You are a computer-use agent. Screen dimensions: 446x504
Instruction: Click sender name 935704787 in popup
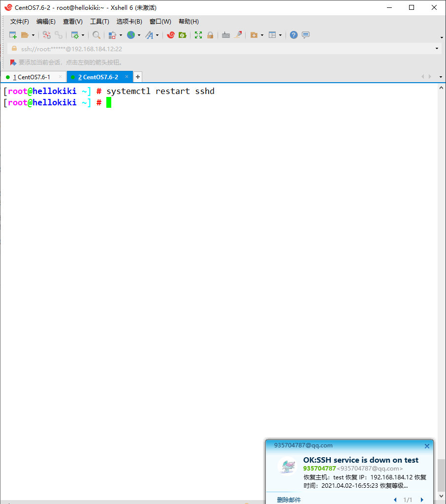[319, 469]
